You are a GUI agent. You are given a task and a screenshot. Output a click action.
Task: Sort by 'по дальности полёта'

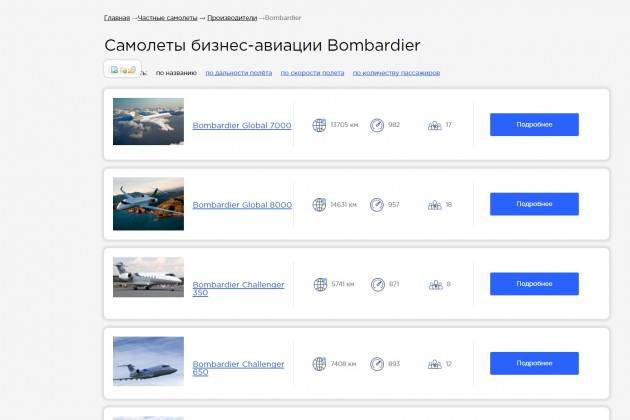237,73
